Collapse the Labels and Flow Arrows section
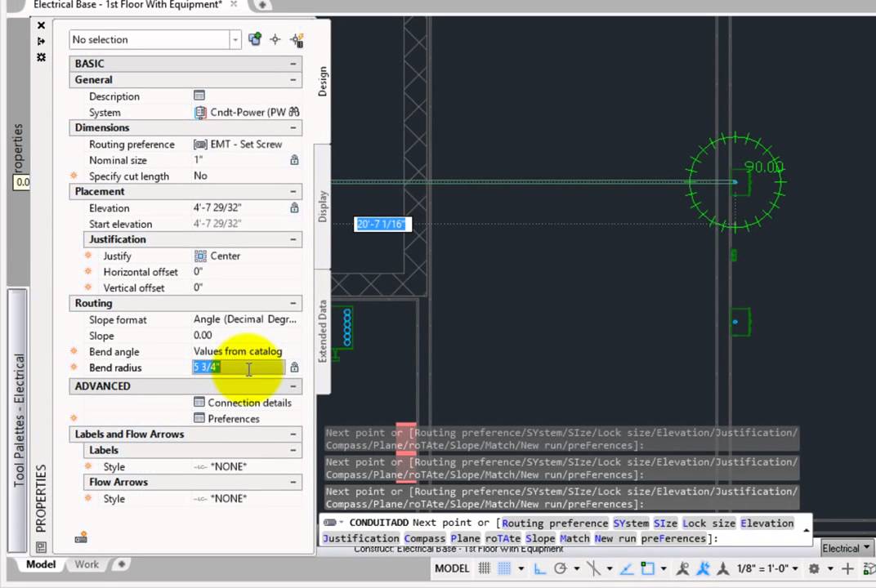Screen dimensions: 876x588 click(293, 434)
